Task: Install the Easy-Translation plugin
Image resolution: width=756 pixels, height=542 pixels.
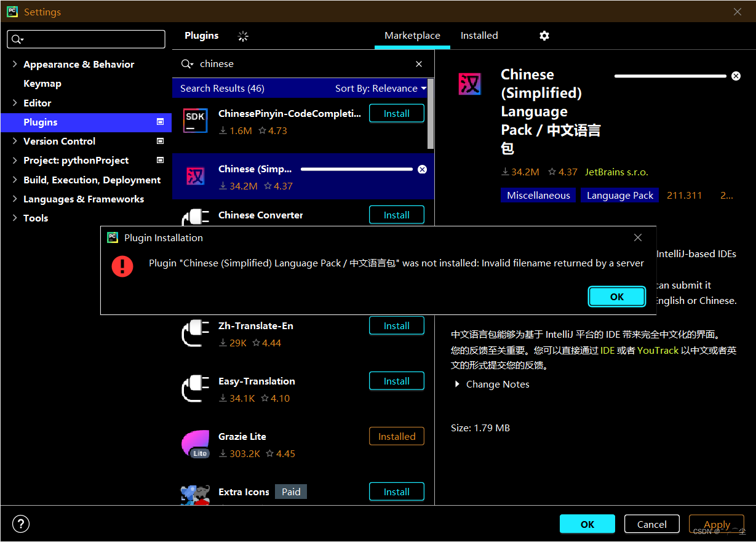Action: pos(397,381)
